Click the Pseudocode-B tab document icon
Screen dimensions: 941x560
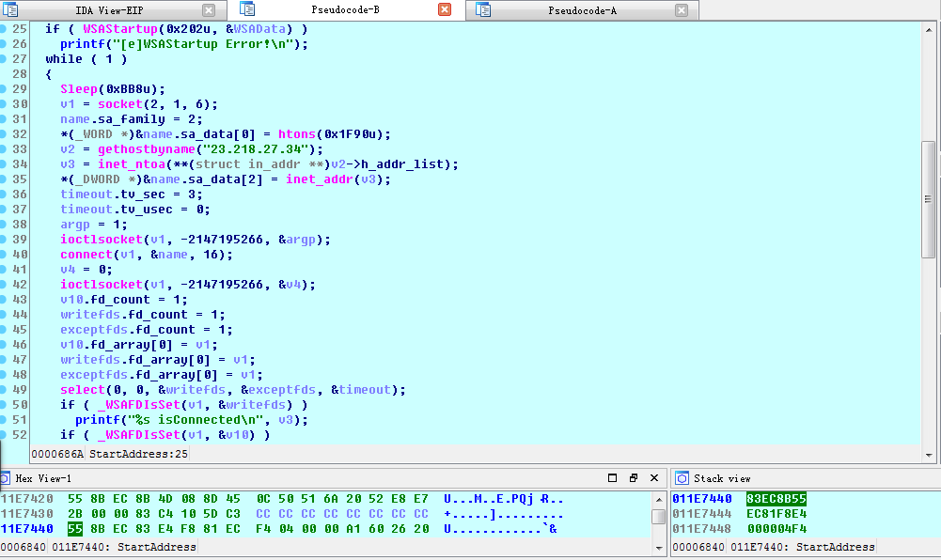coord(247,10)
